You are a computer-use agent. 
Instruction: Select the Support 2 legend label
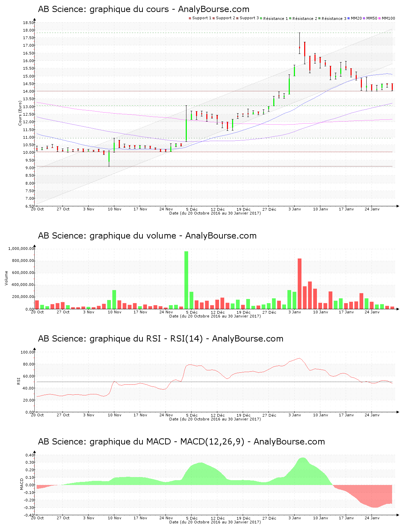pyautogui.click(x=226, y=18)
